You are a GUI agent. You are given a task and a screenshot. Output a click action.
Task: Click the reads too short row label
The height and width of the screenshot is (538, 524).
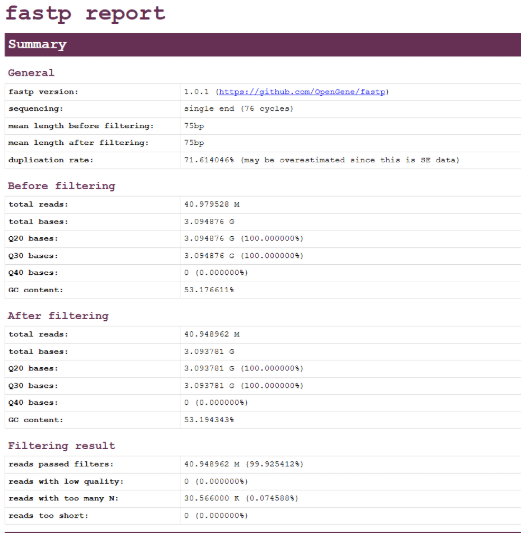pyautogui.click(x=48, y=516)
